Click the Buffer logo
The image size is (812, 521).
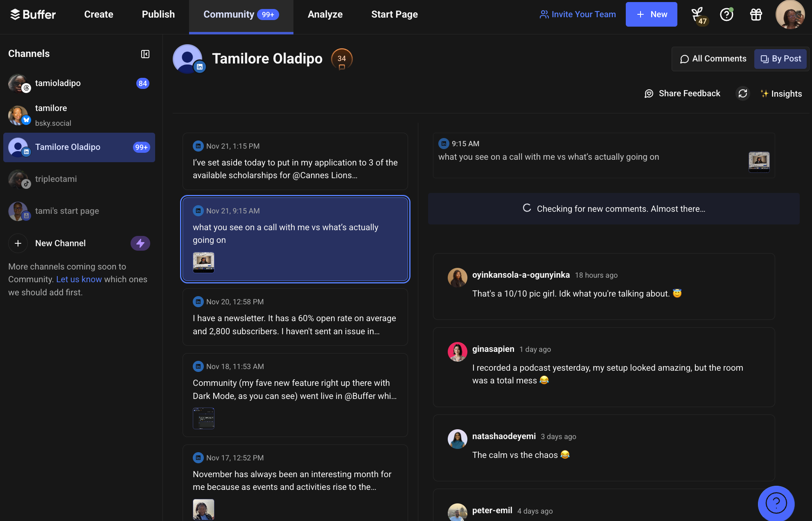click(x=33, y=14)
